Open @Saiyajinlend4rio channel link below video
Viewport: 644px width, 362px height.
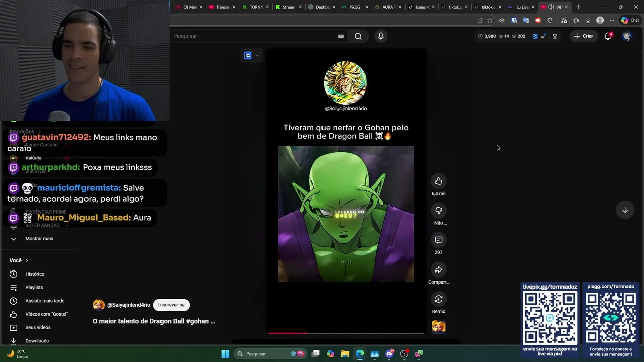tap(128, 305)
